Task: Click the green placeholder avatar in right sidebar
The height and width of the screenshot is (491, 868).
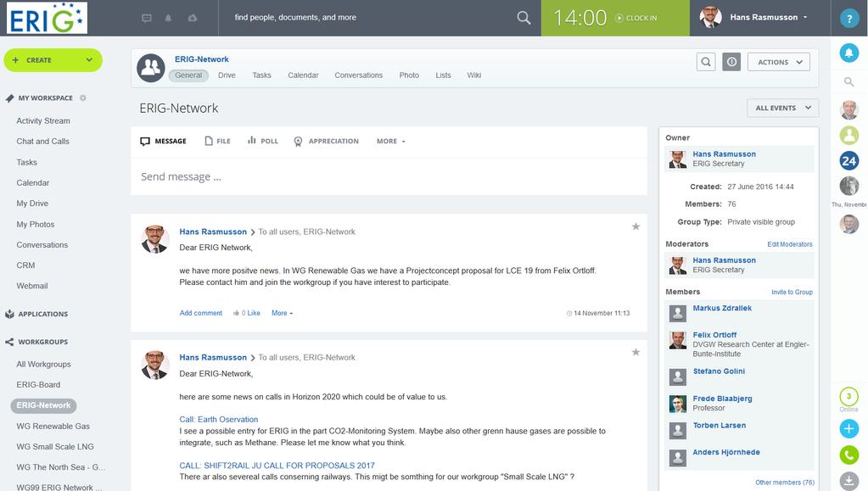Action: tap(849, 135)
